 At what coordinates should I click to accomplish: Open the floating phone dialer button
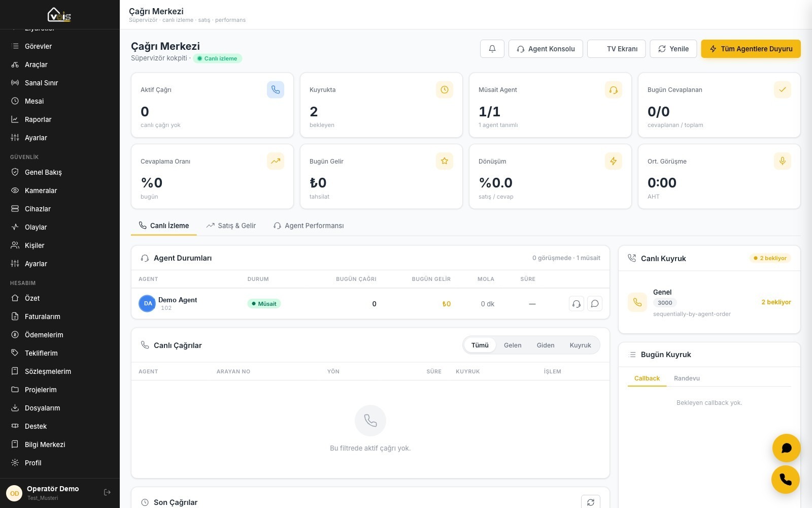(x=786, y=480)
